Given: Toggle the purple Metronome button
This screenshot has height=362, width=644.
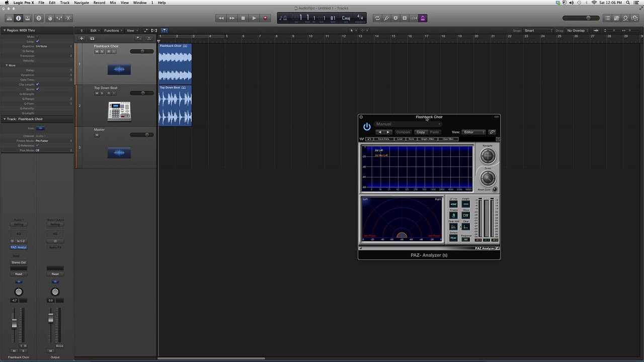Looking at the screenshot, I should click(423, 18).
